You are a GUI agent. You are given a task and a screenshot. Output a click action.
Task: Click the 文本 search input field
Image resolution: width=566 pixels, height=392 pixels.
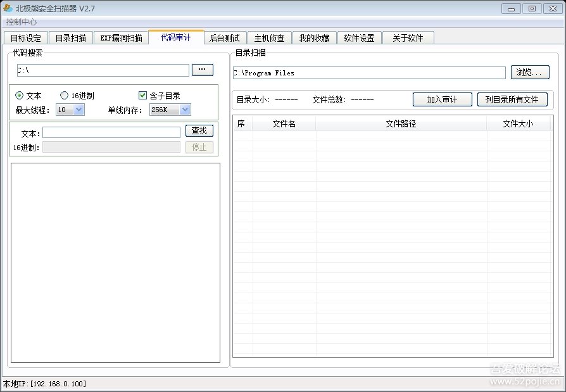coord(111,132)
